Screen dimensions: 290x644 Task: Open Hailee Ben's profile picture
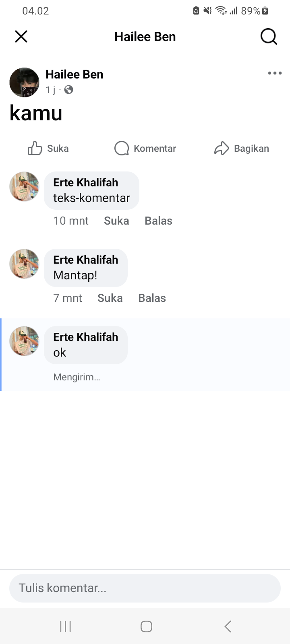(24, 83)
